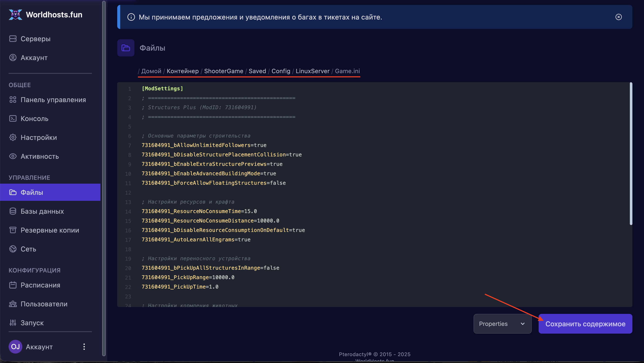Open Серверы via its server icon

click(x=13, y=39)
